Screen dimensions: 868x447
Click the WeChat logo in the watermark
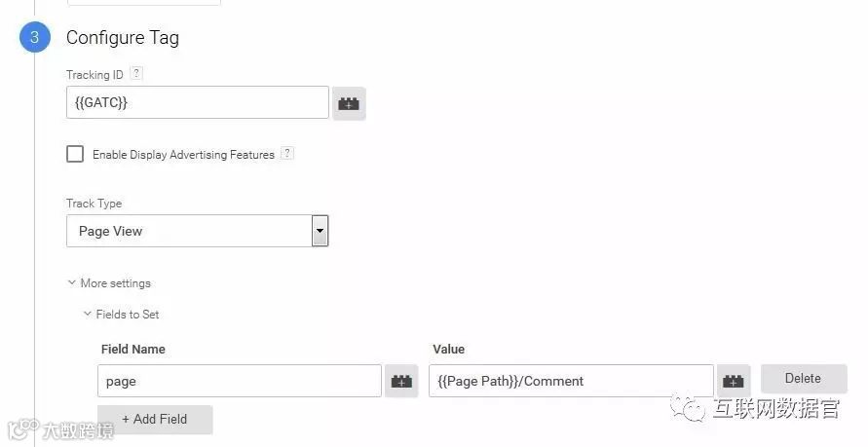point(693,408)
